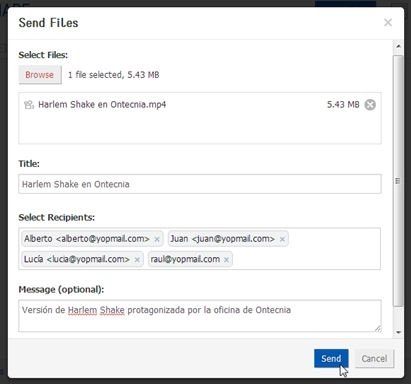The width and height of the screenshot is (411, 384).
Task: Click the scrollbar up arrow
Action: 398,46
